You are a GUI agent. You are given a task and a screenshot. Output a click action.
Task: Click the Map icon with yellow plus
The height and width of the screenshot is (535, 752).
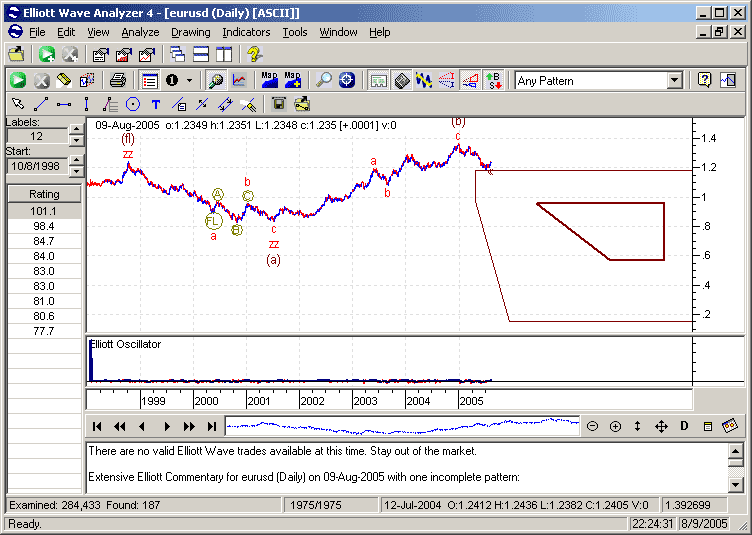coord(293,80)
